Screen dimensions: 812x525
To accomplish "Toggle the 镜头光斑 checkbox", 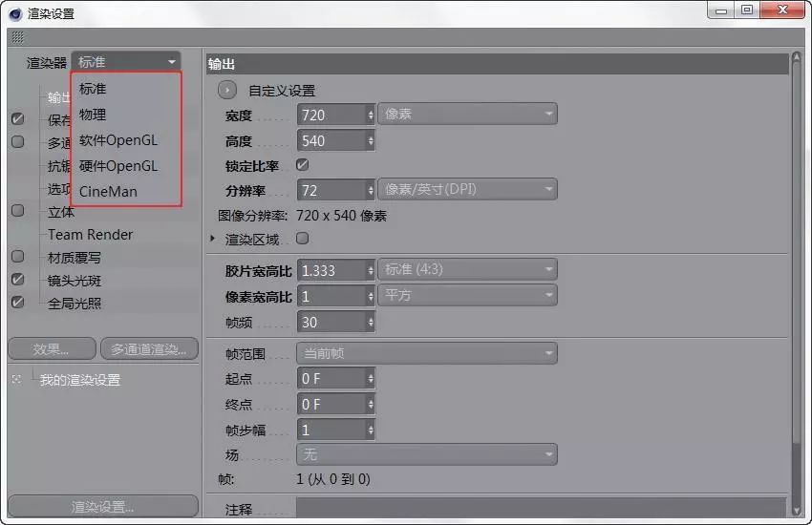I will click(x=17, y=280).
